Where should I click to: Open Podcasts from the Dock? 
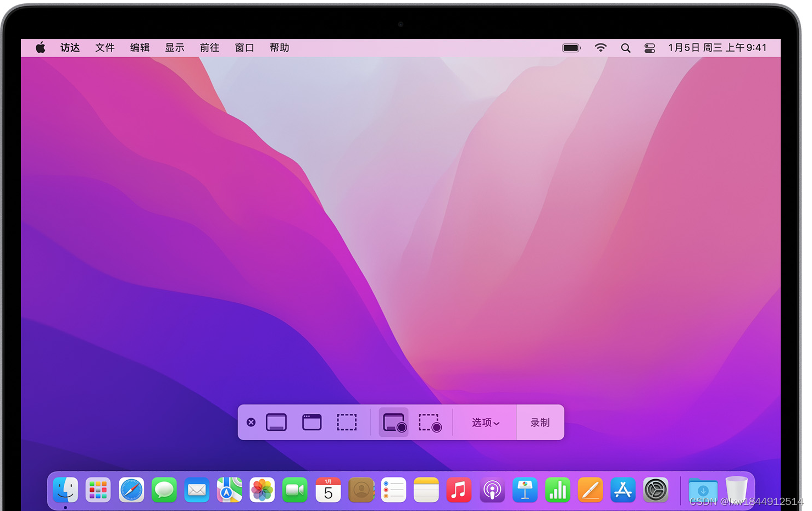pyautogui.click(x=492, y=490)
